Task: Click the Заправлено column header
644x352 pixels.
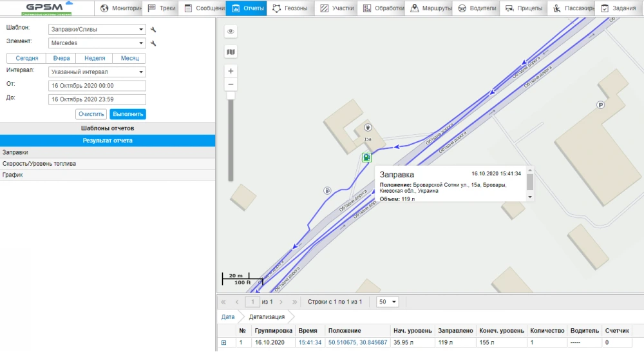Action: (455, 331)
